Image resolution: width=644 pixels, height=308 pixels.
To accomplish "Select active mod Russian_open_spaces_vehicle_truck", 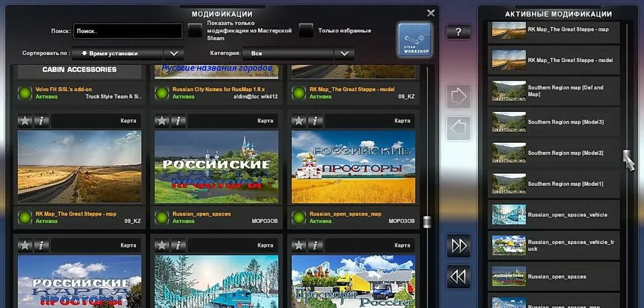I will pyautogui.click(x=554, y=245).
